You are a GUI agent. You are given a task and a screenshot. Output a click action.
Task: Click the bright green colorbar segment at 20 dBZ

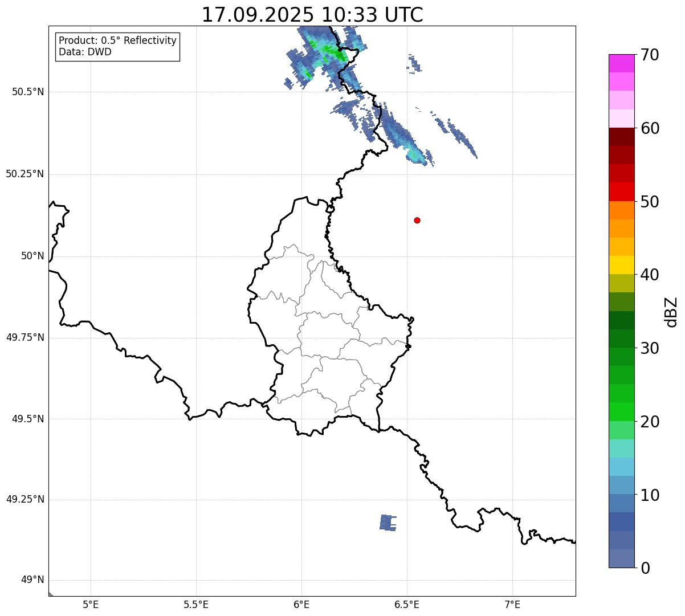coord(622,412)
